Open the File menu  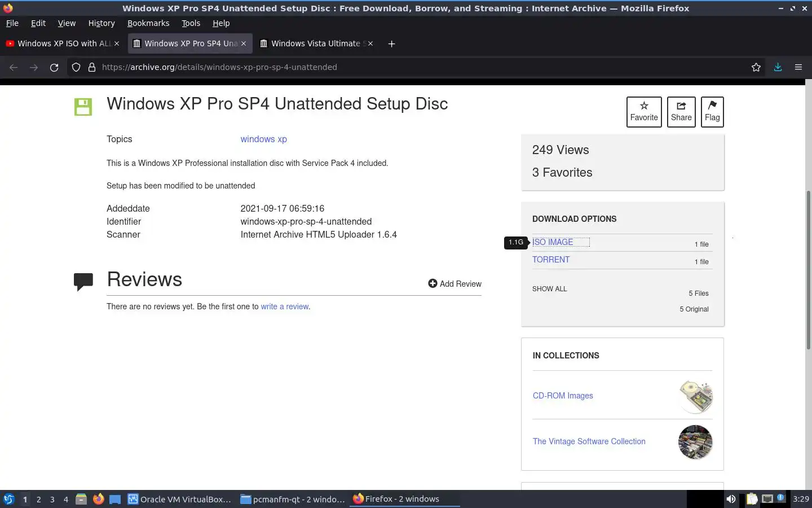click(x=12, y=23)
